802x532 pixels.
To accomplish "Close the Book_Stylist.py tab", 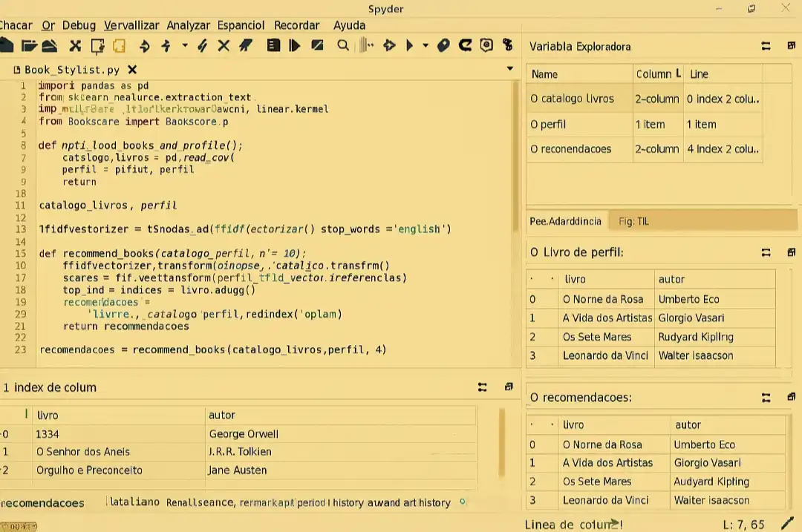I will pos(132,70).
